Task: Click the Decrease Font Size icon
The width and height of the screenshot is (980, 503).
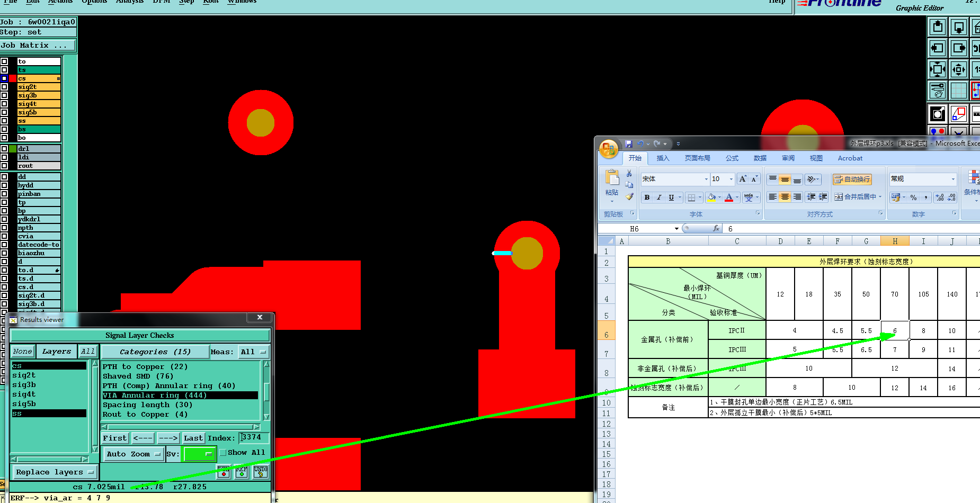Action: click(x=754, y=179)
